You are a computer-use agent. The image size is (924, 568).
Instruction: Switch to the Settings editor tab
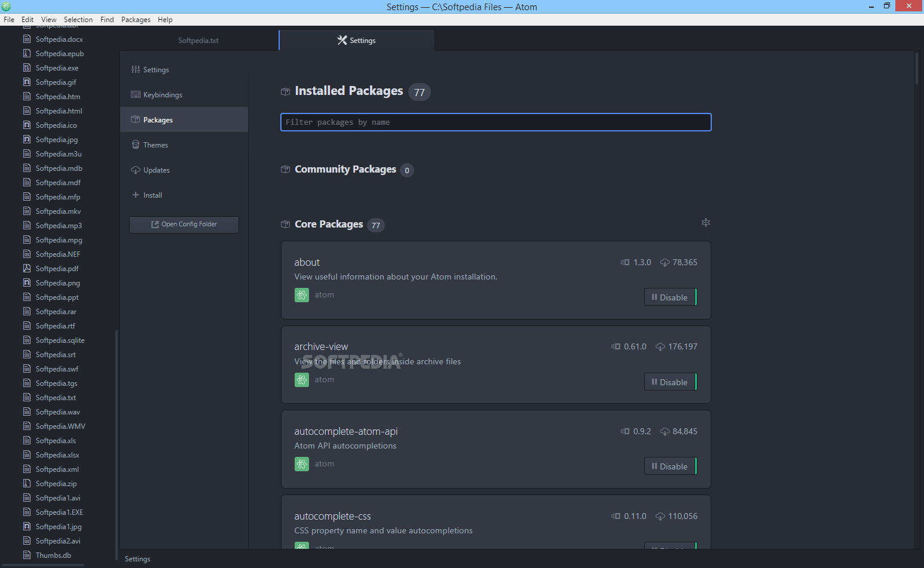(357, 41)
